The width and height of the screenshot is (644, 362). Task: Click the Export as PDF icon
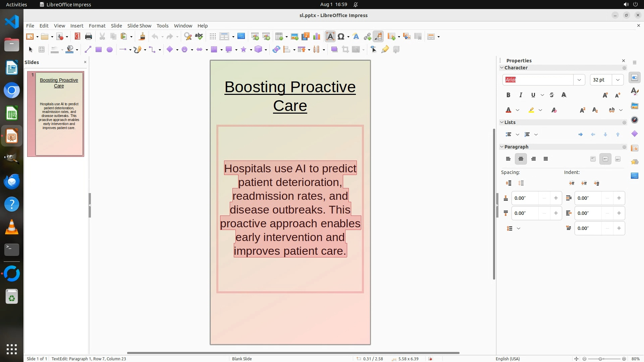pyautogui.click(x=77, y=37)
